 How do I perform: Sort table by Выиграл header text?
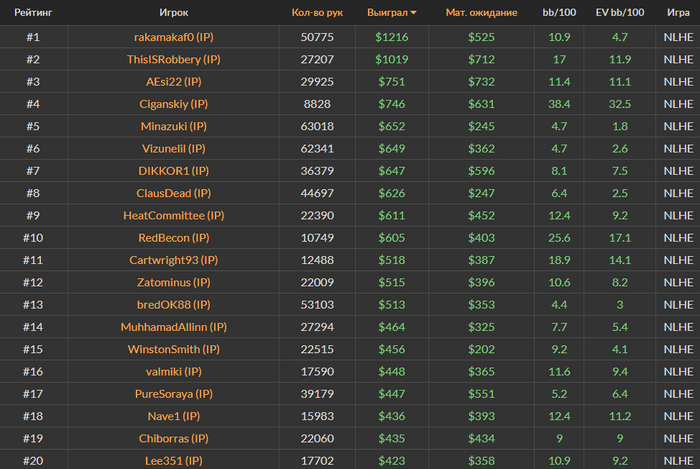[387, 12]
